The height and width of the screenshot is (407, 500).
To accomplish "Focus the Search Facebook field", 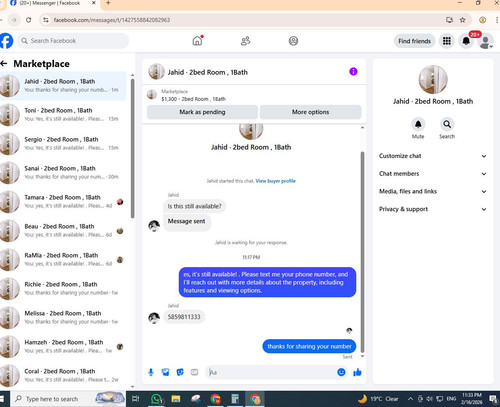I will pyautogui.click(x=73, y=41).
